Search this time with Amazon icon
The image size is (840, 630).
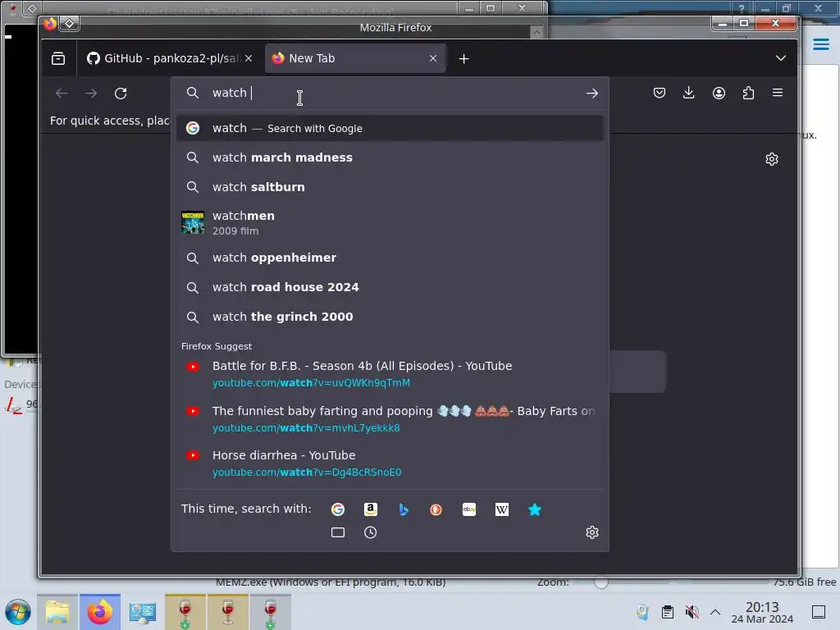pos(371,509)
